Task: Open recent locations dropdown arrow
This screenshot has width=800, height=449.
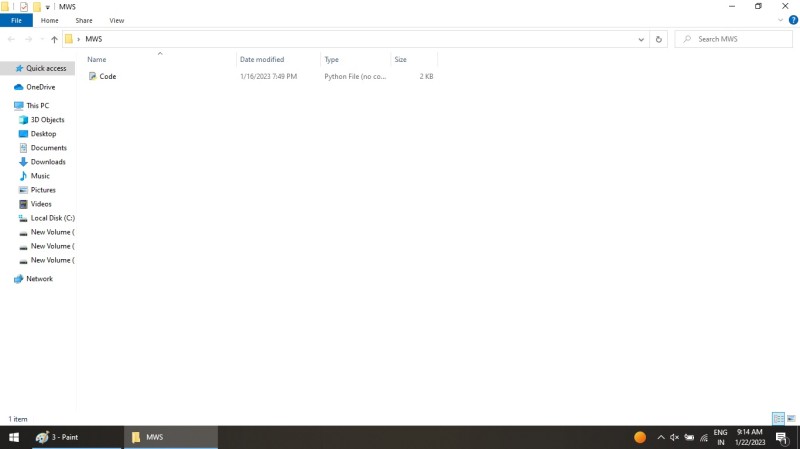Action: [x=42, y=39]
